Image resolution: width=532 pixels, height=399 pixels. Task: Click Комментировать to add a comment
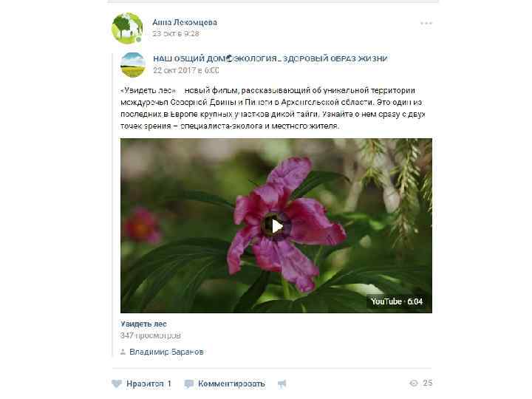(231, 383)
